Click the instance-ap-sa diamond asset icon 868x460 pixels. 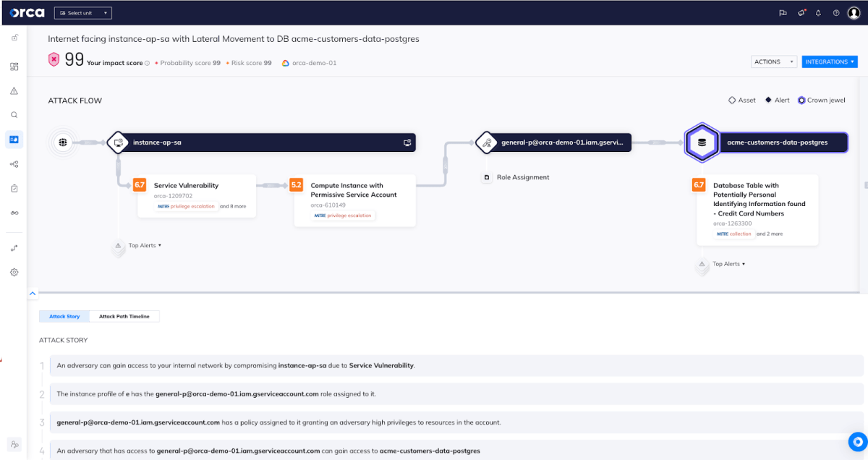[x=117, y=142]
